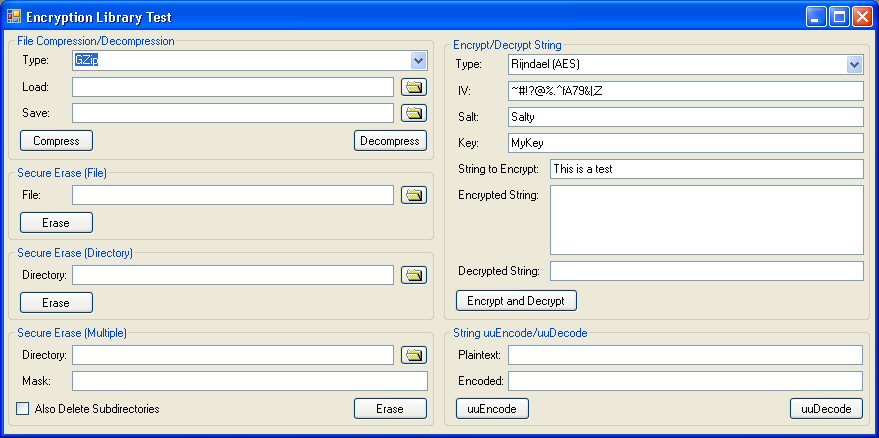The image size is (879, 438).
Task: Focus Directory field in Secure Erase (Multiple)
Action: [233, 355]
